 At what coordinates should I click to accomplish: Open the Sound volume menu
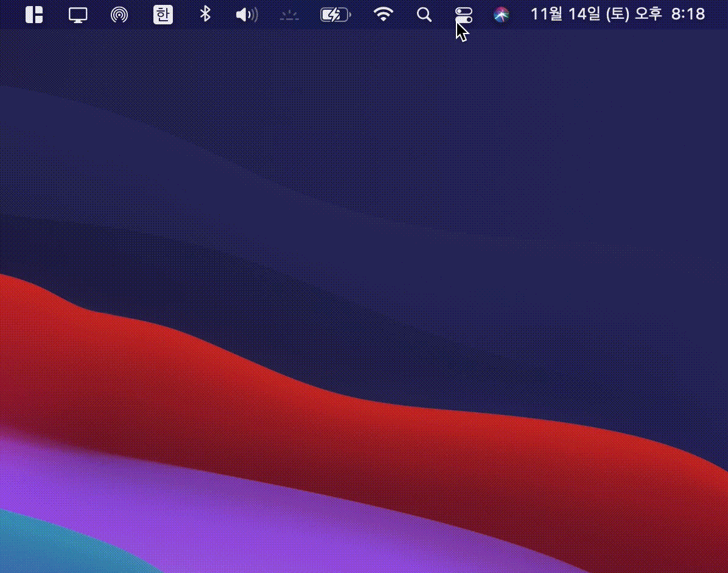247,15
